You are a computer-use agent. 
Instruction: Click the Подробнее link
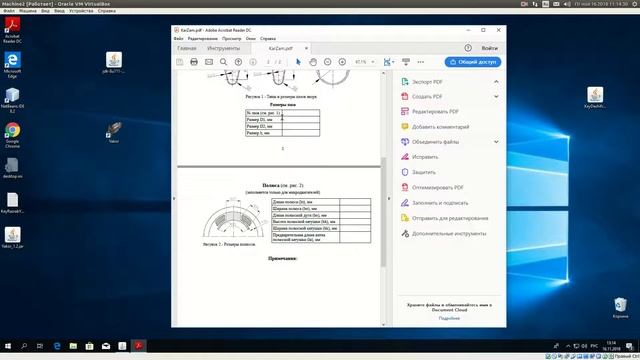449,318
